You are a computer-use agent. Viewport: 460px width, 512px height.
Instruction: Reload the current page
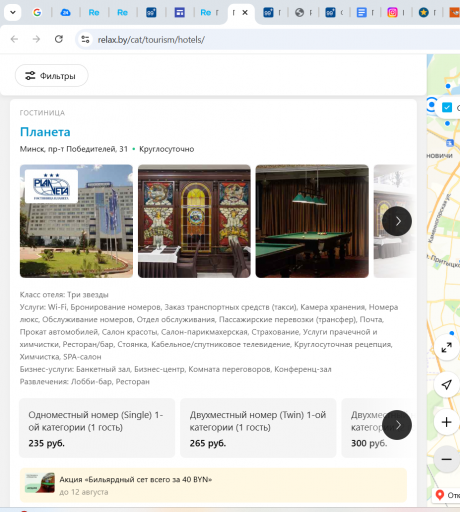[59, 39]
